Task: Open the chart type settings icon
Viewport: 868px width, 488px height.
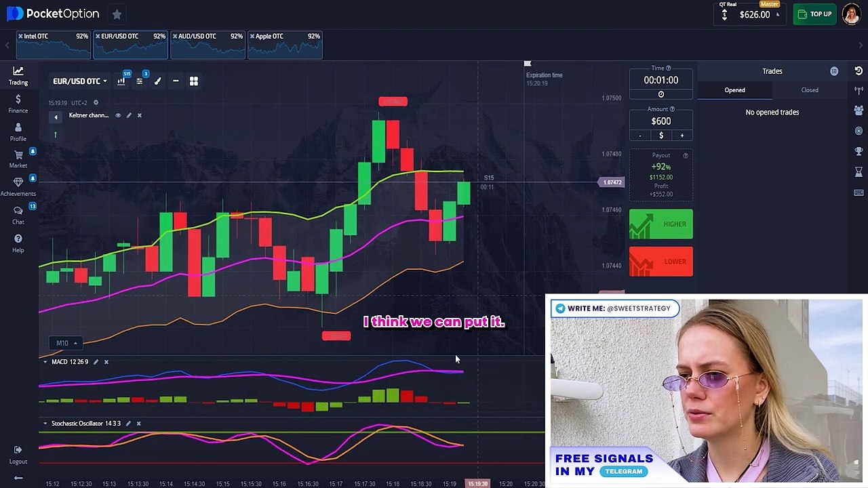Action: [121, 81]
